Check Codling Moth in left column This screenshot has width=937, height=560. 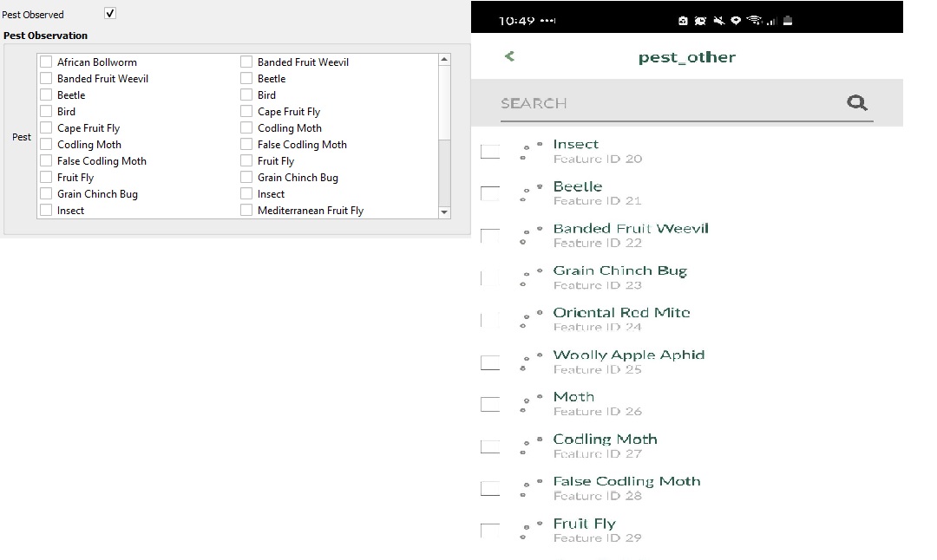45,144
